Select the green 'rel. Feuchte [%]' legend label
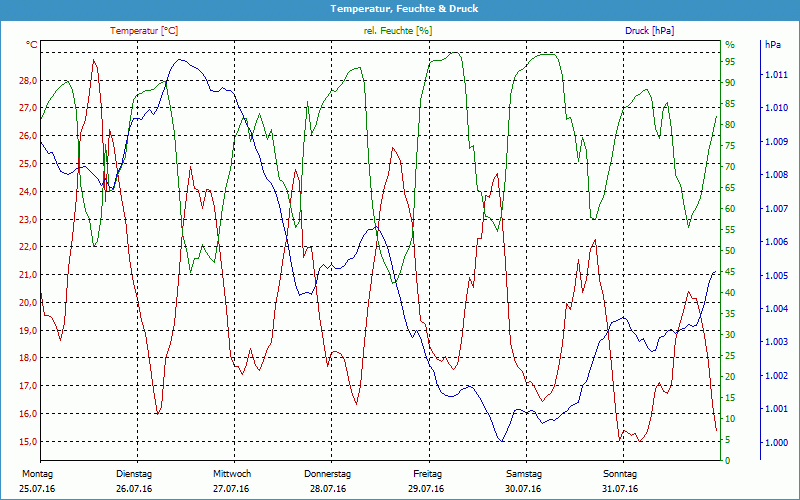This screenshot has width=800, height=500. [397, 31]
